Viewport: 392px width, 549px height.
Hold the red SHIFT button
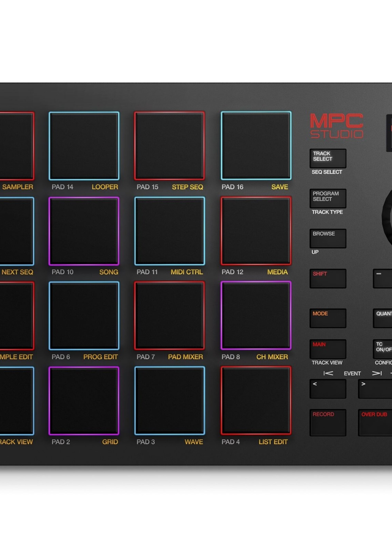pos(328,279)
